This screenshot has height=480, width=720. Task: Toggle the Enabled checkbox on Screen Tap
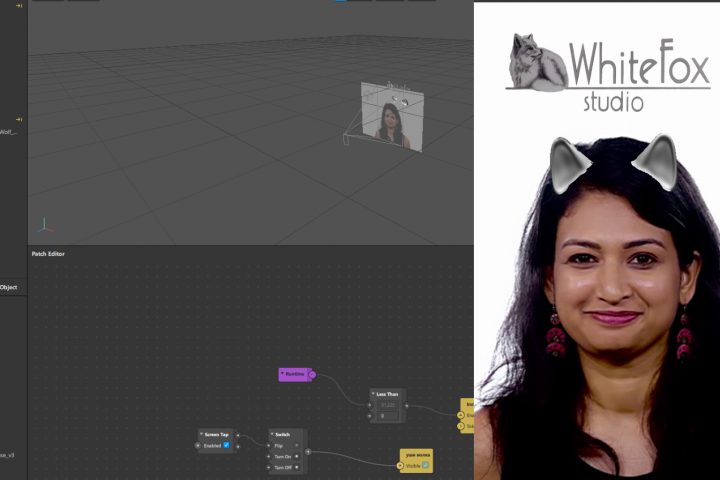coord(226,445)
